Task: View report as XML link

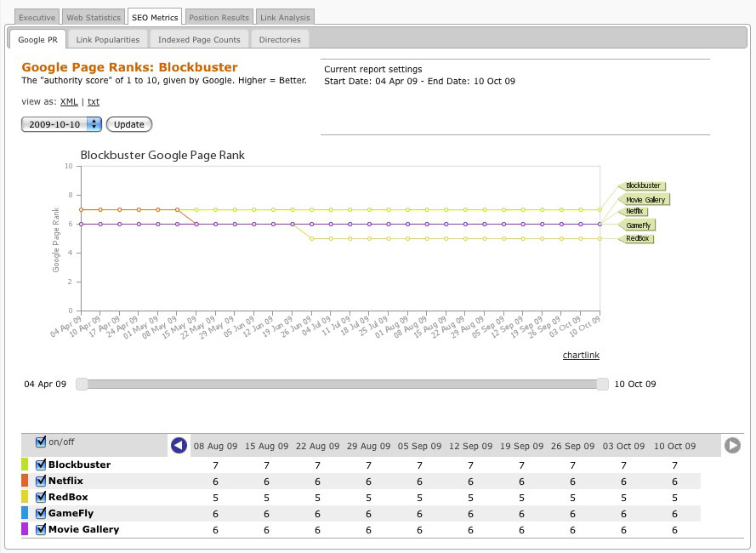Action: click(x=69, y=102)
